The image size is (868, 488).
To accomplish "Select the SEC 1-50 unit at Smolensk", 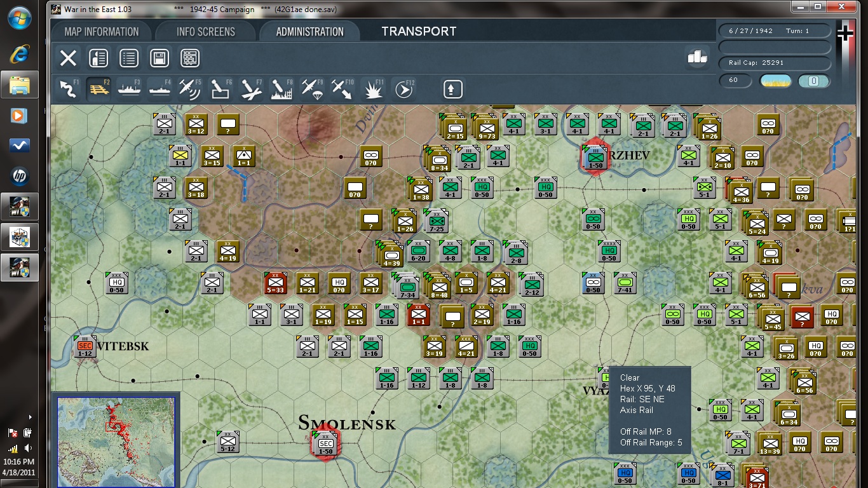I will (325, 443).
